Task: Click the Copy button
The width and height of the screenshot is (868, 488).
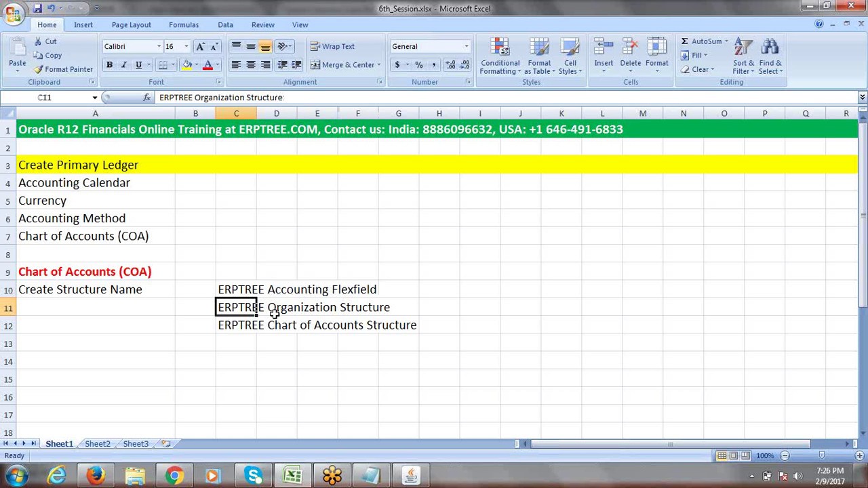Action: tap(47, 56)
